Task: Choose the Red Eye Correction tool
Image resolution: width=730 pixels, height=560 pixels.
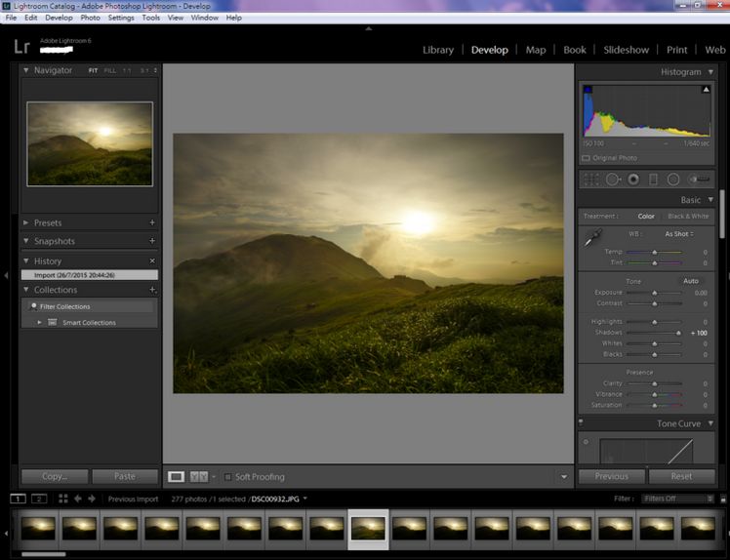Action: 633,180
